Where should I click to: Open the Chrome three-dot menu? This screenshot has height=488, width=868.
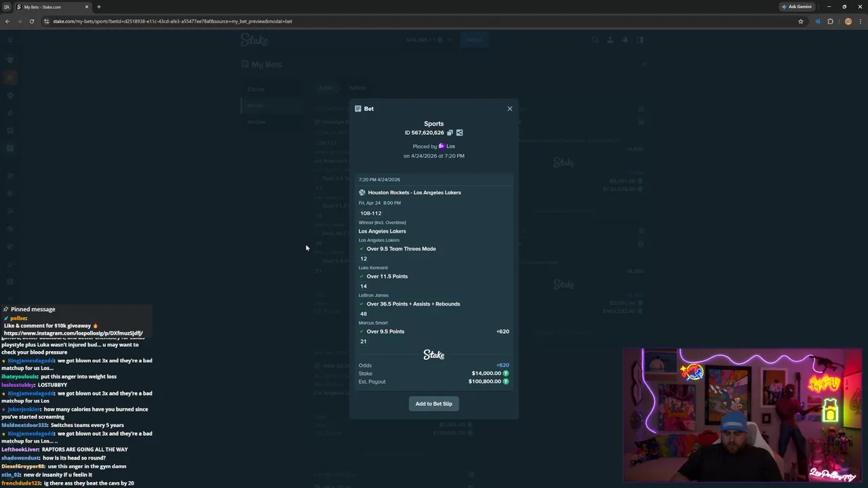(x=861, y=21)
